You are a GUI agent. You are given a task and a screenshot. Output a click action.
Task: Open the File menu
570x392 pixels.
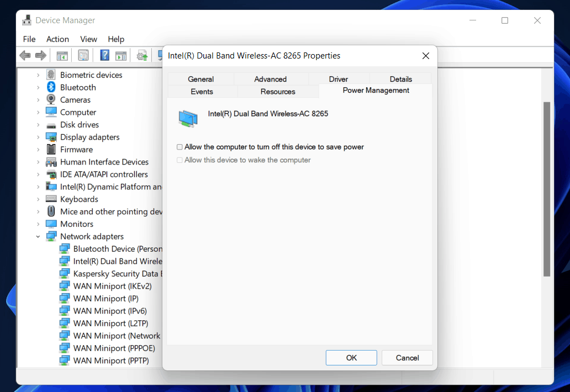(29, 39)
